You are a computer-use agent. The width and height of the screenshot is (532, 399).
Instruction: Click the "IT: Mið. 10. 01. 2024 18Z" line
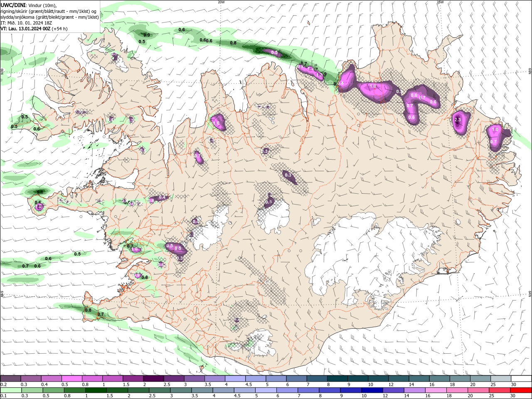click(26, 23)
